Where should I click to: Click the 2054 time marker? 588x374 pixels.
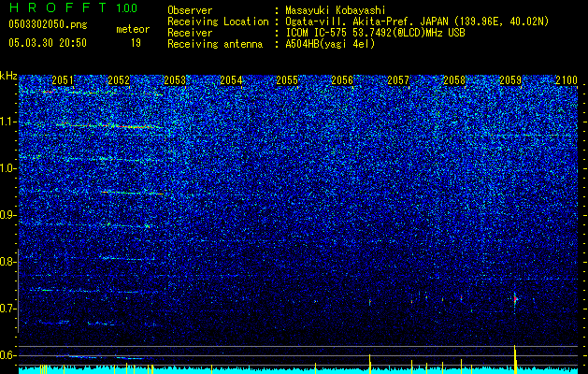(x=231, y=80)
